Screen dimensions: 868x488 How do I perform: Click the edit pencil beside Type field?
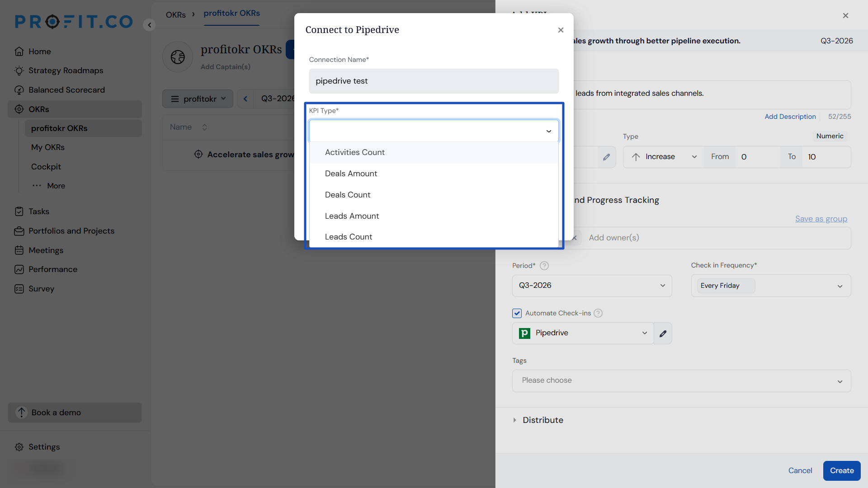coord(606,157)
